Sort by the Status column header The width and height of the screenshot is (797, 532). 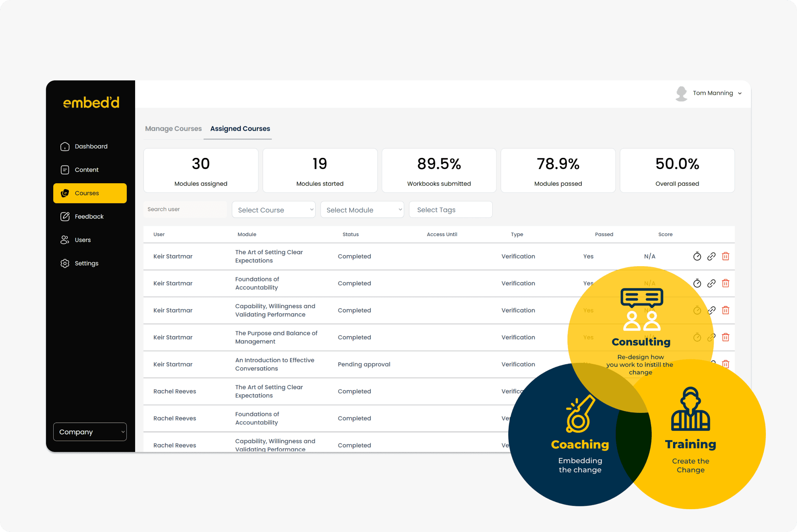tap(351, 234)
